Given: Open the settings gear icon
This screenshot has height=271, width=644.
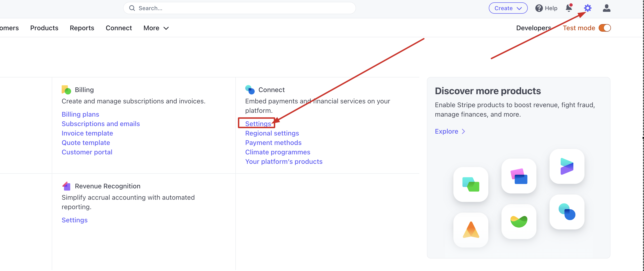Looking at the screenshot, I should [588, 8].
